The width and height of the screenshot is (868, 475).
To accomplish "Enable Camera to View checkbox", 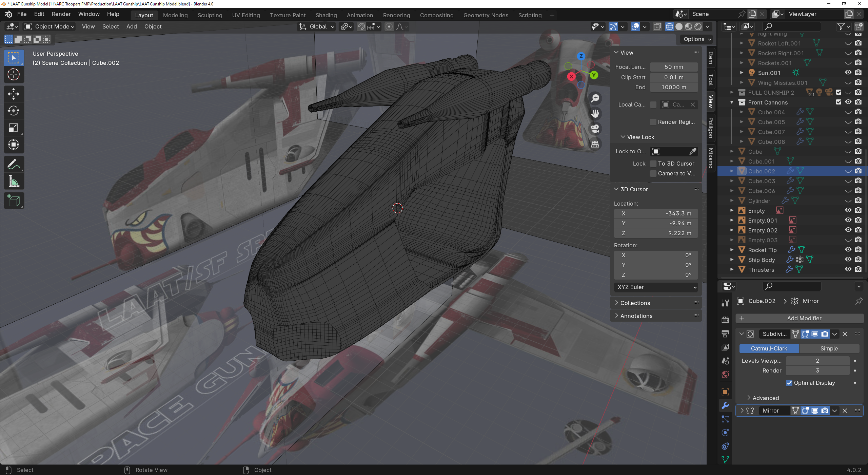I will coord(653,173).
